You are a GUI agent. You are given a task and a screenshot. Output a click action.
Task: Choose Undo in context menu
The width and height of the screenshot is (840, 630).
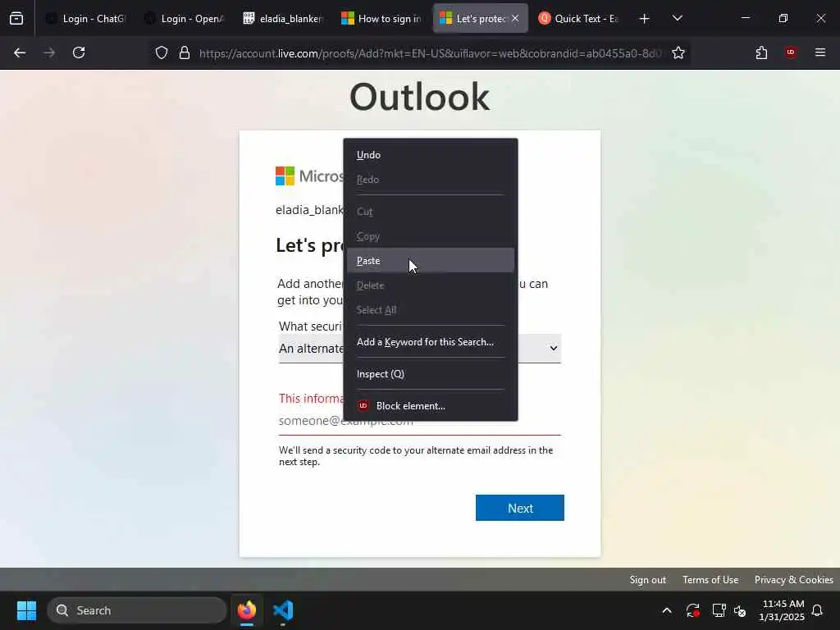tap(430, 155)
